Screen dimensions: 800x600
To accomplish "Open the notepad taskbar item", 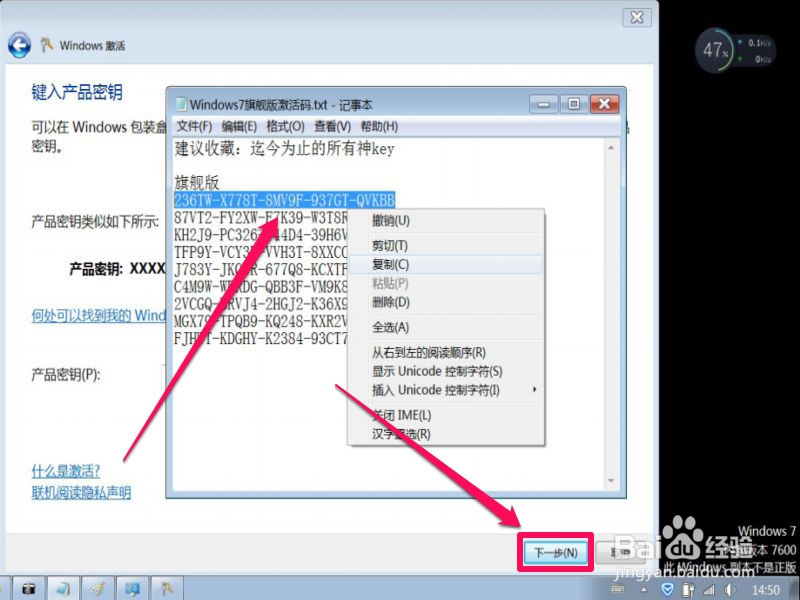I will click(x=63, y=589).
